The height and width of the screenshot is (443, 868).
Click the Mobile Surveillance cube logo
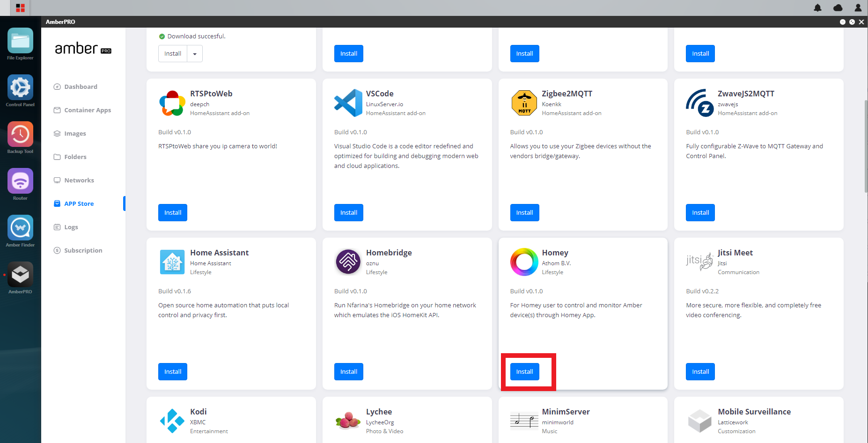700,421
